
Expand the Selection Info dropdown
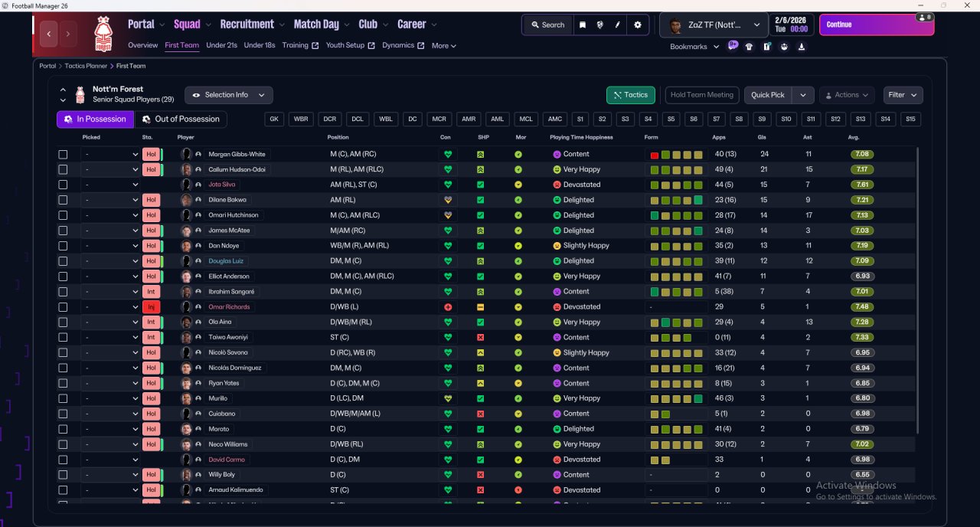click(x=228, y=95)
